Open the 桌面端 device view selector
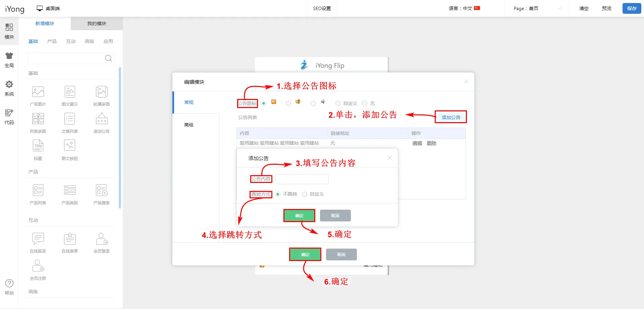Image resolution: width=644 pixels, height=309 pixels. pyautogui.click(x=48, y=8)
